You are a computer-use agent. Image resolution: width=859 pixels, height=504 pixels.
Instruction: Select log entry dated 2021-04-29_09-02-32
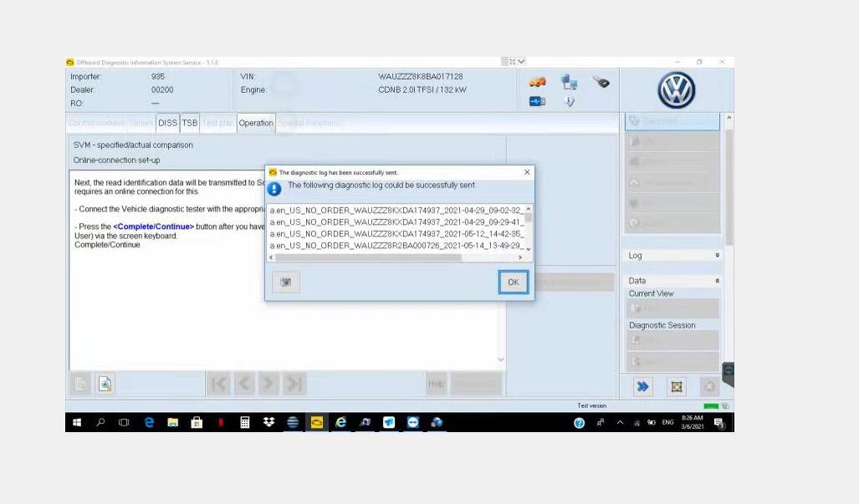(396, 210)
